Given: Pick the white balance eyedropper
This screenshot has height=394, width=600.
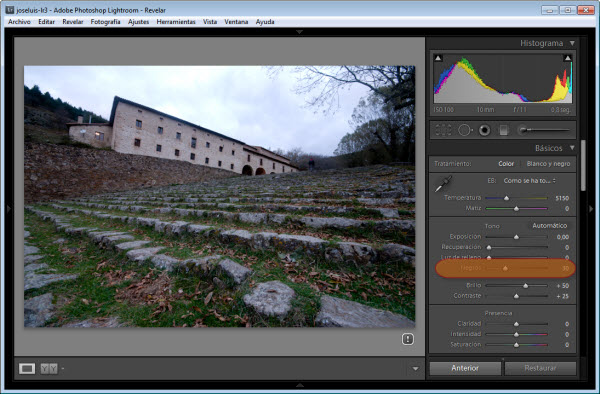Looking at the screenshot, I should pos(443,184).
